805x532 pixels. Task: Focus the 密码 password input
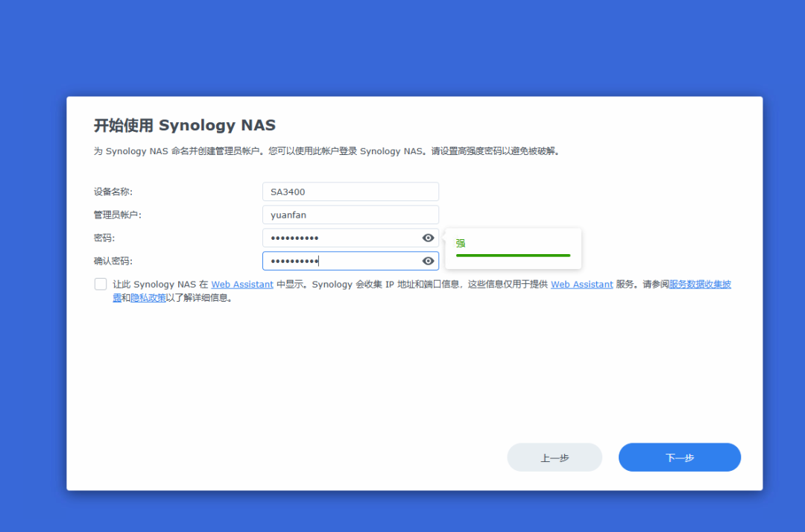(350, 238)
